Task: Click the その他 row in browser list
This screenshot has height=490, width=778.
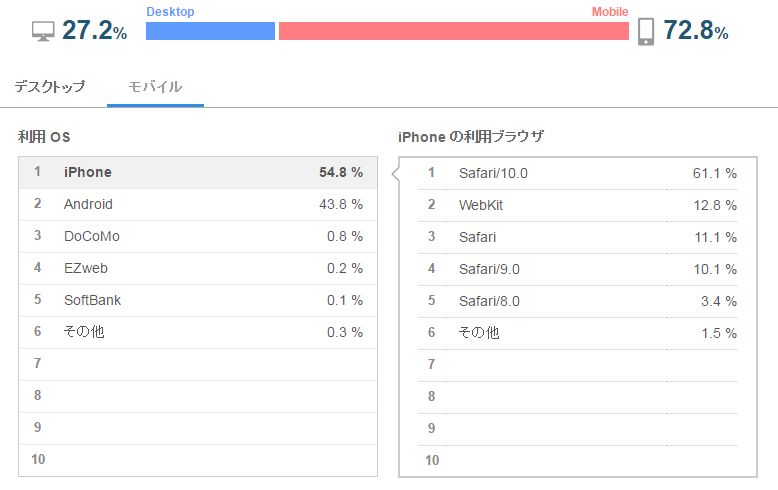Action: pyautogui.click(x=580, y=333)
